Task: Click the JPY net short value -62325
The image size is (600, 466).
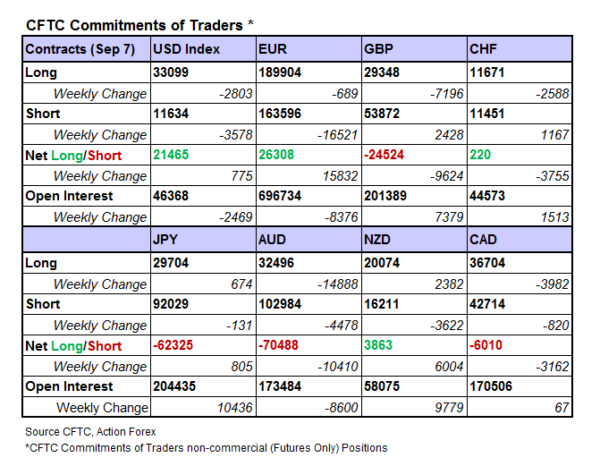Action: coord(175,346)
